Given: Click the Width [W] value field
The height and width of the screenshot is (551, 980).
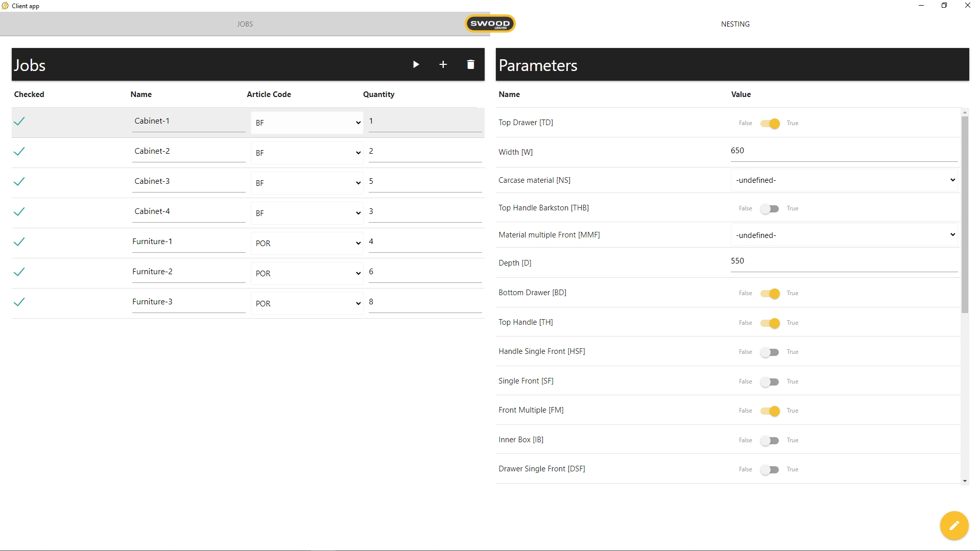Looking at the screenshot, I should pos(844,151).
